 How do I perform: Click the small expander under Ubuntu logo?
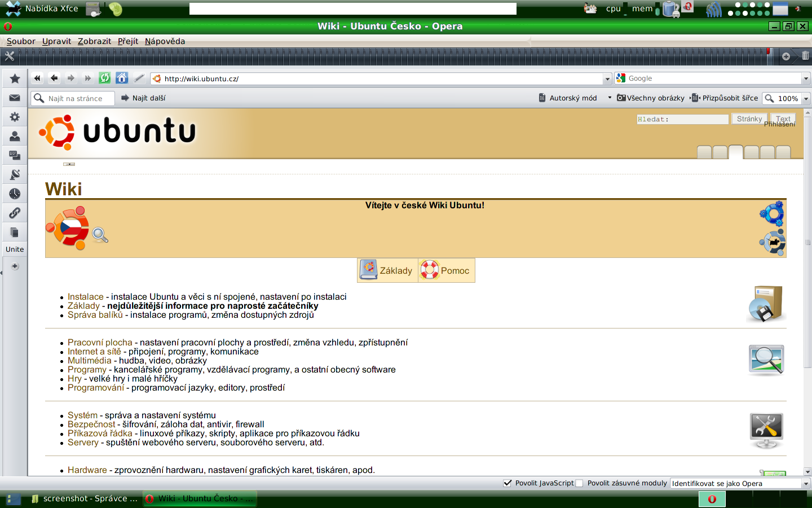[69, 164]
